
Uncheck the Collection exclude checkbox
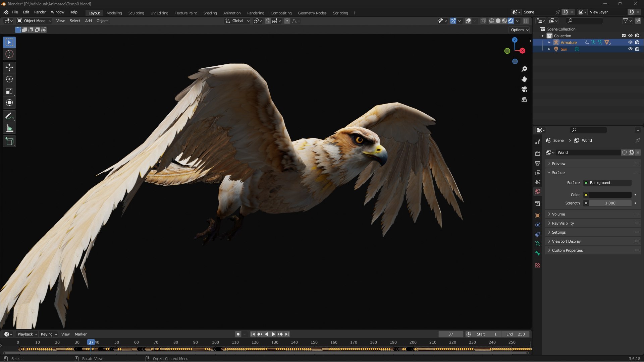(624, 36)
